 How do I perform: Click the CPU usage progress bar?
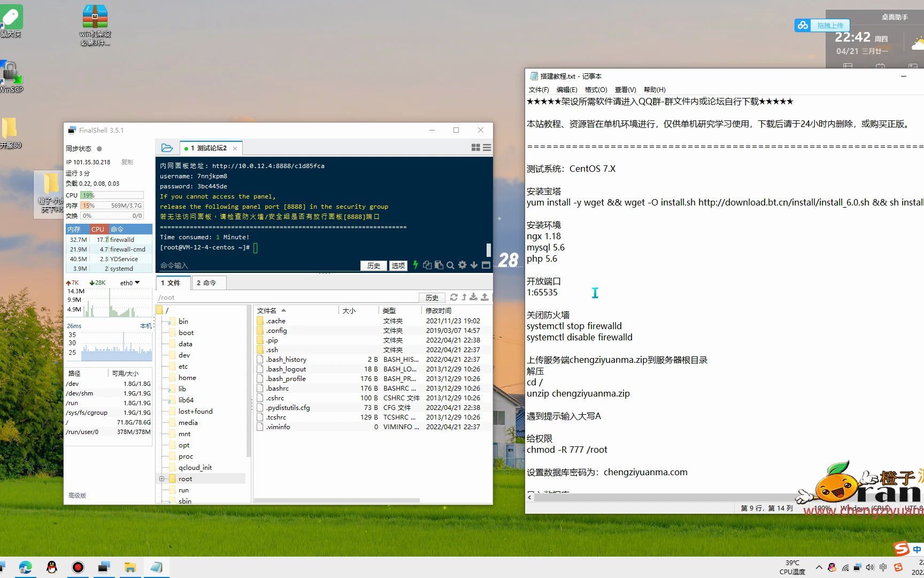tap(112, 195)
